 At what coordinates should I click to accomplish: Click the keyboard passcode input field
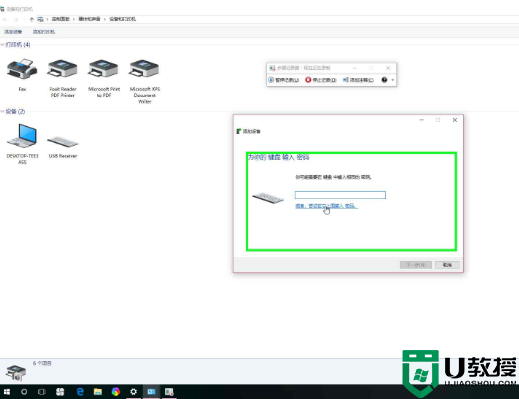click(340, 195)
